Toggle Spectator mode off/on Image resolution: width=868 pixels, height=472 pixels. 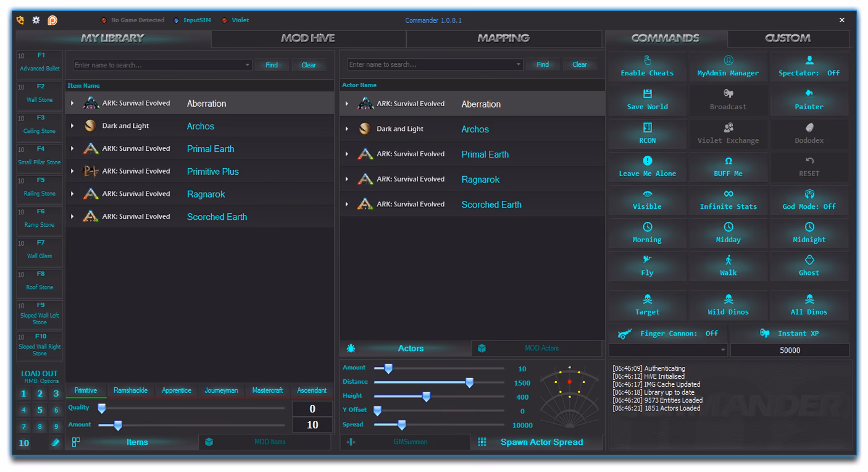click(809, 67)
